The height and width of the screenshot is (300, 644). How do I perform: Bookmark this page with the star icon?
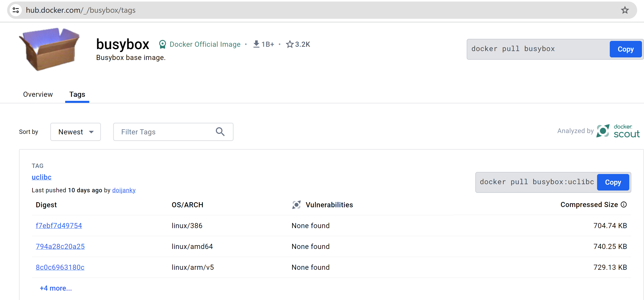[x=625, y=10]
